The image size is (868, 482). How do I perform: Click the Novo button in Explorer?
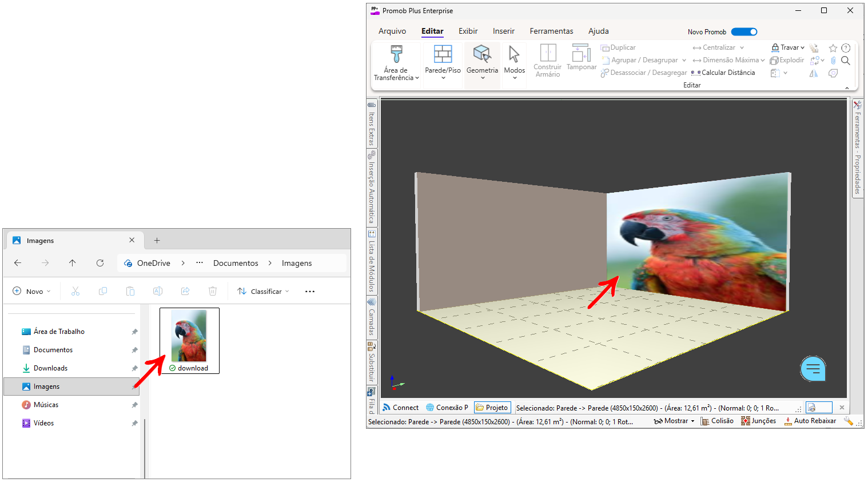[x=32, y=292]
